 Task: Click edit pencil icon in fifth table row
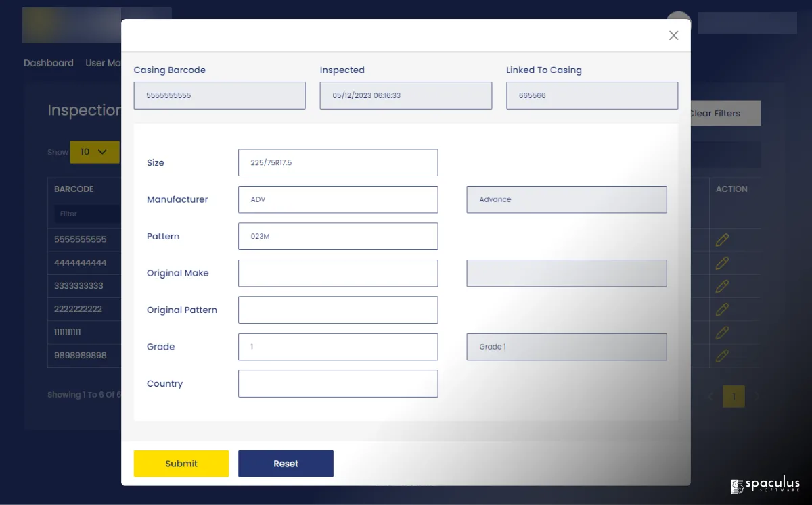coord(722,333)
